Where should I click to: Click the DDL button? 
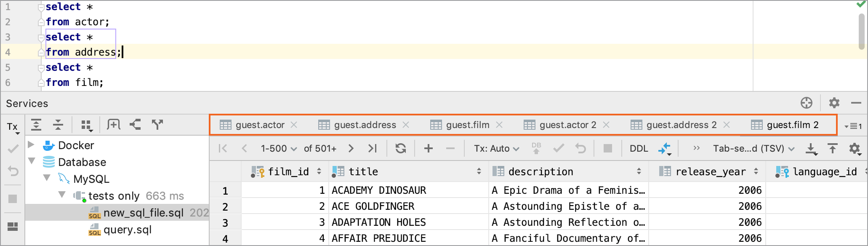(x=639, y=148)
